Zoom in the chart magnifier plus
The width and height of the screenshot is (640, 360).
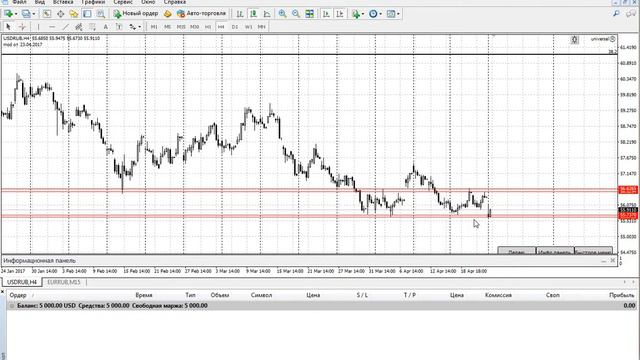pyautogui.click(x=282, y=14)
